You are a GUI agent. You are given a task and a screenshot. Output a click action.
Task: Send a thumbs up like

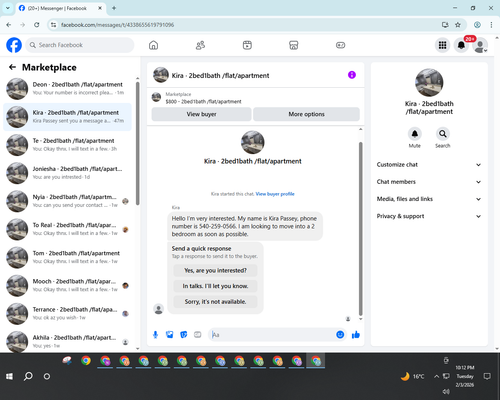(x=356, y=335)
